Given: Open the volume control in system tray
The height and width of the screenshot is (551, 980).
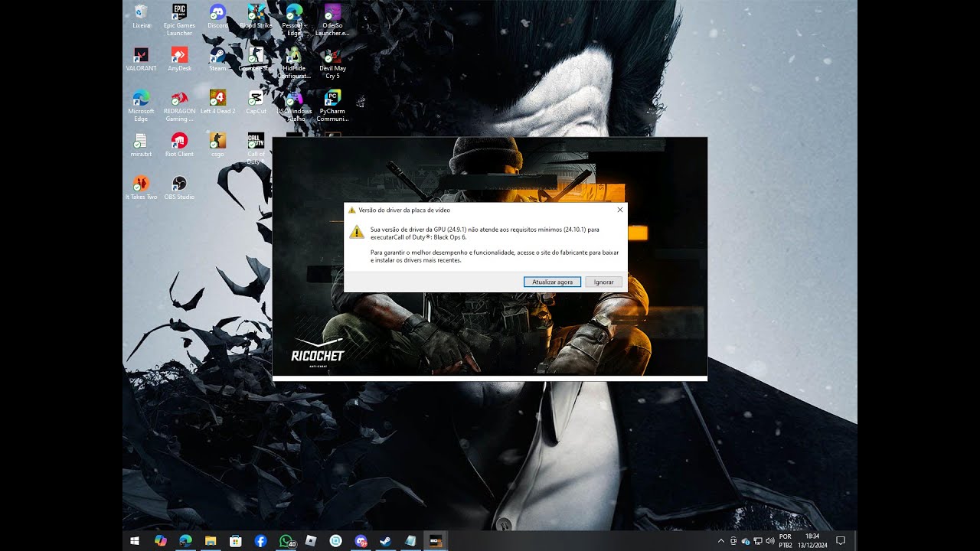Looking at the screenshot, I should click(769, 540).
